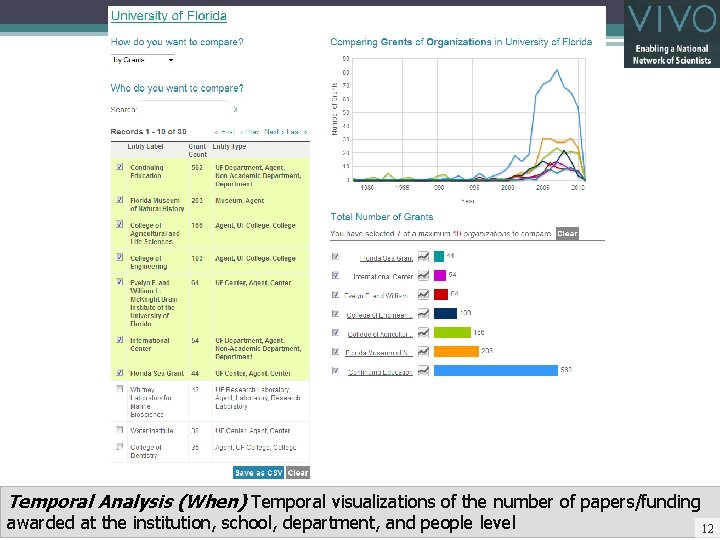Click into the Search field

point(184,109)
